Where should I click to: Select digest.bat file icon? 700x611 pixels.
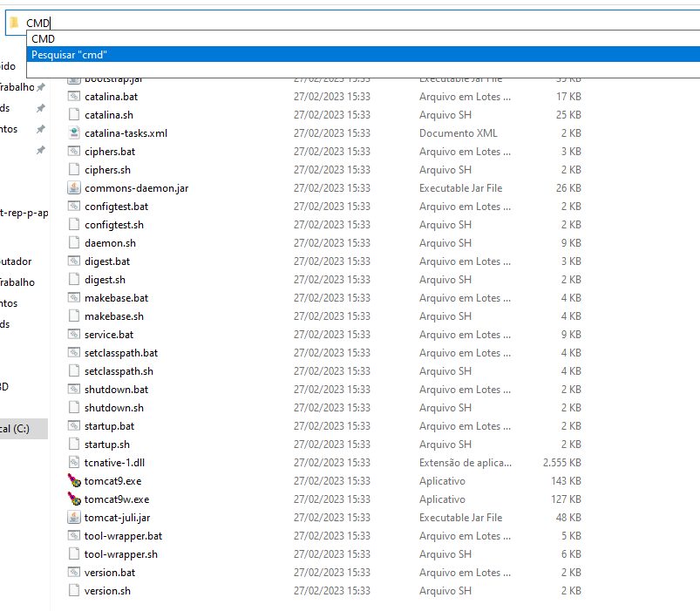tap(73, 261)
